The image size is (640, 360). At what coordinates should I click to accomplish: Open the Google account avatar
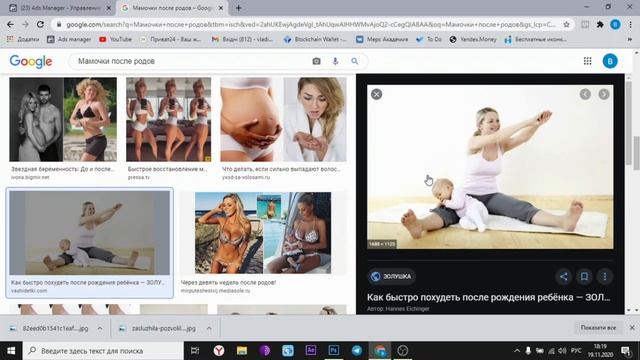pyautogui.click(x=610, y=61)
